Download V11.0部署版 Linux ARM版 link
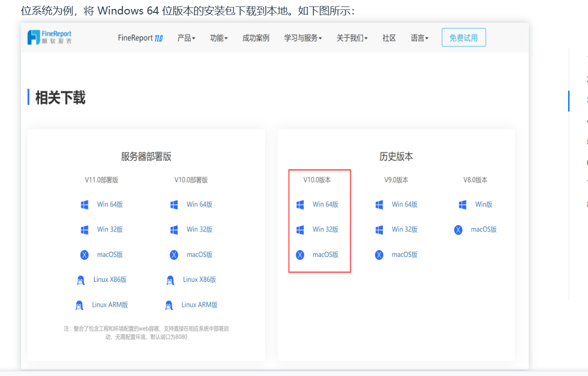 pos(110,305)
